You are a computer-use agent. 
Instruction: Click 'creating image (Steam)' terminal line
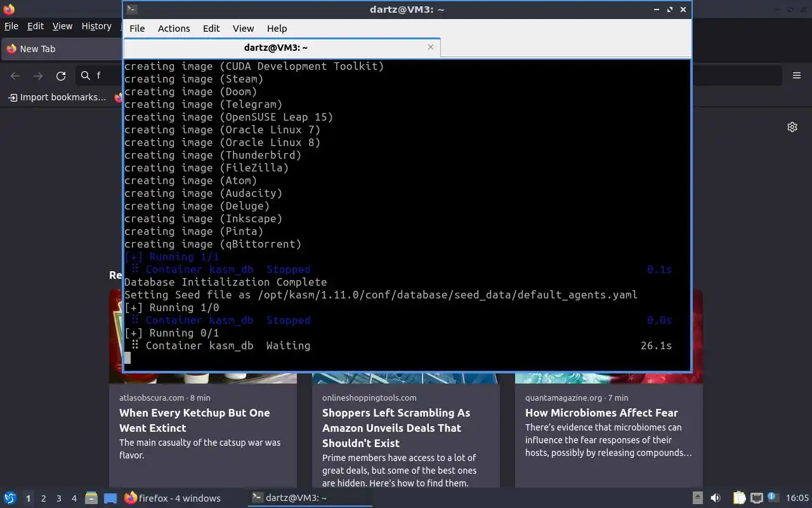pyautogui.click(x=194, y=79)
